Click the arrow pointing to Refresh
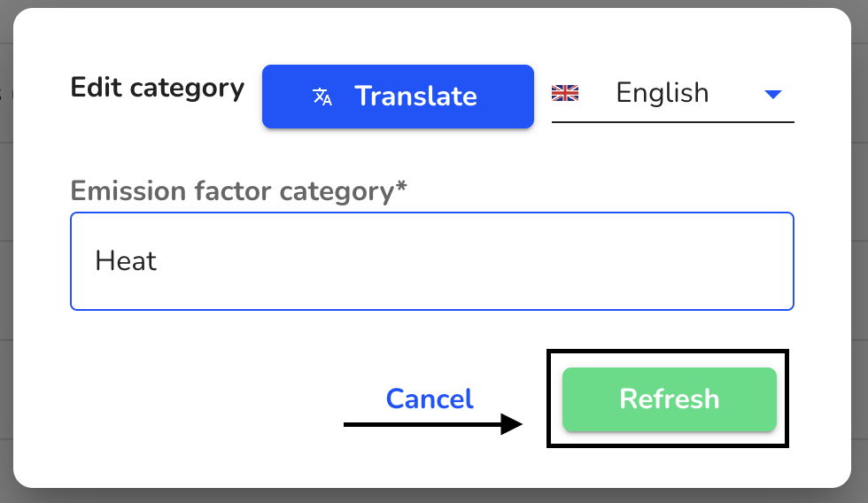Image resolution: width=868 pixels, height=503 pixels. pyautogui.click(x=433, y=424)
